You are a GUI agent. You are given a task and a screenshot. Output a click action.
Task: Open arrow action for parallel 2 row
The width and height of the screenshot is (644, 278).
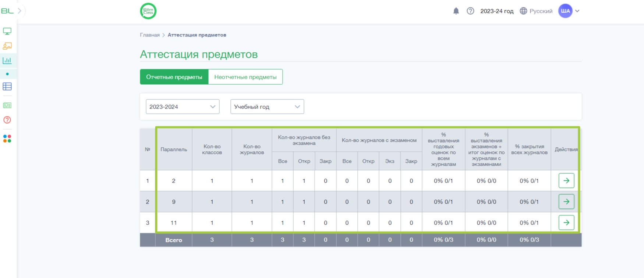[x=566, y=181]
